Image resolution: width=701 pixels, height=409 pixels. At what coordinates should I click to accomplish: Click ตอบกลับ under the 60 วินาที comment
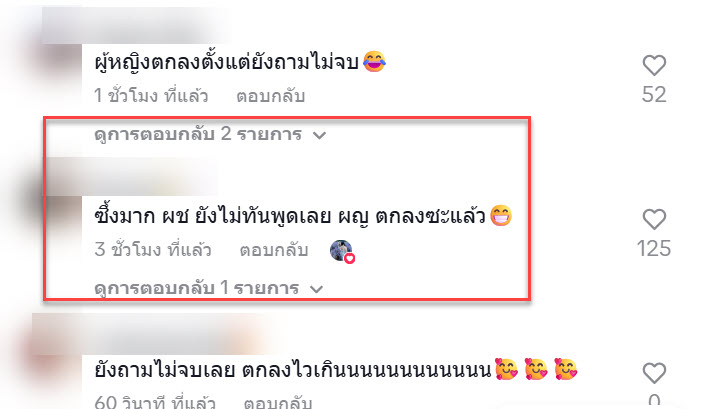point(278,402)
